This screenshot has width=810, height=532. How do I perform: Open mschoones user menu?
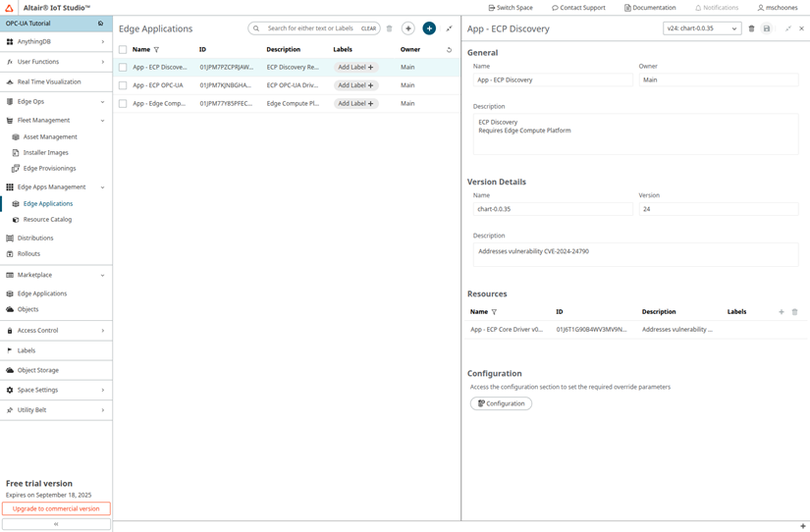click(778, 8)
